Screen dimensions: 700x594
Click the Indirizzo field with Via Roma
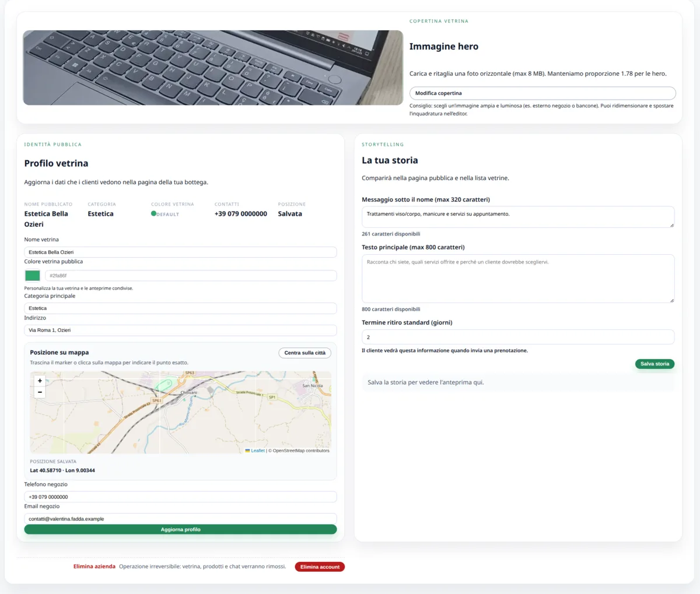pos(180,330)
